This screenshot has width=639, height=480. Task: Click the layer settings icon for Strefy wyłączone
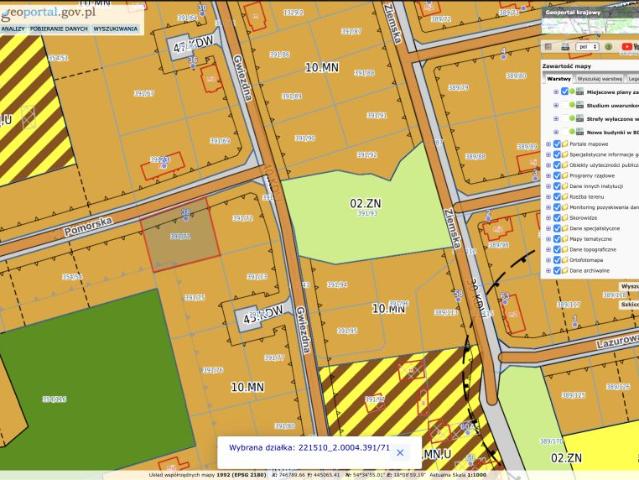[x=580, y=119]
